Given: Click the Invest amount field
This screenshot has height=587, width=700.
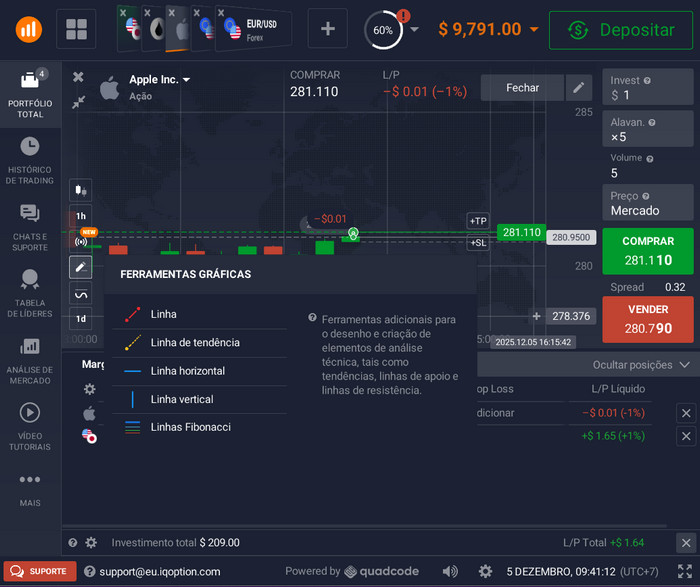Looking at the screenshot, I should coord(648,87).
